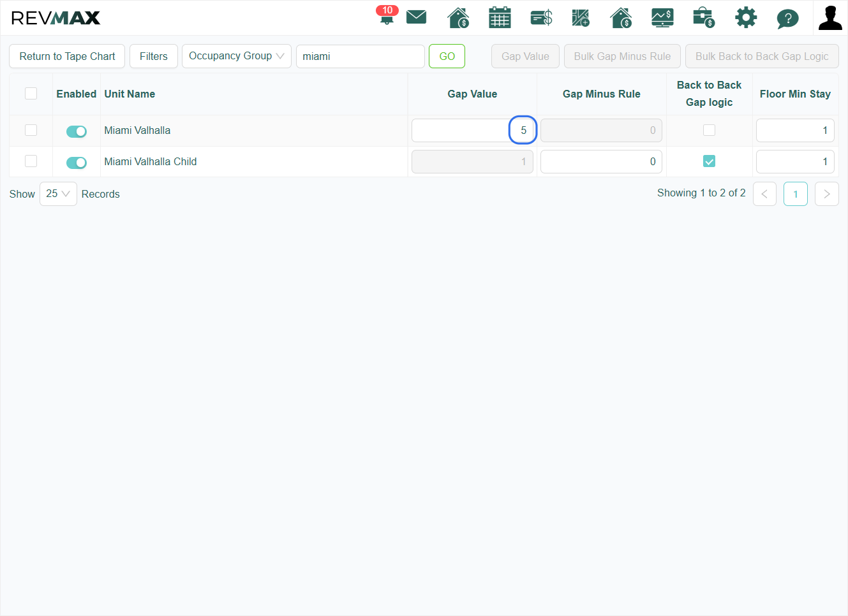The width and height of the screenshot is (848, 616).
Task: Go to the next page arrow
Action: 827,194
